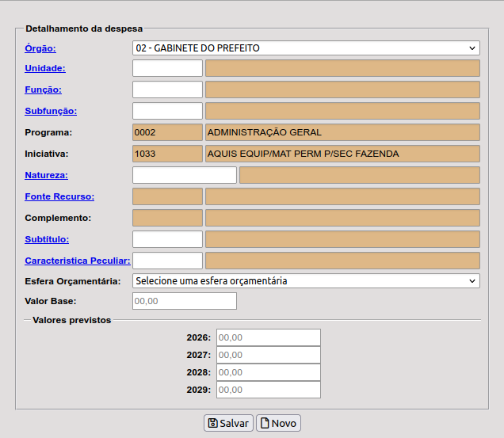Focus the 2026 forecast value field
The height and width of the screenshot is (438, 504).
pyautogui.click(x=268, y=337)
